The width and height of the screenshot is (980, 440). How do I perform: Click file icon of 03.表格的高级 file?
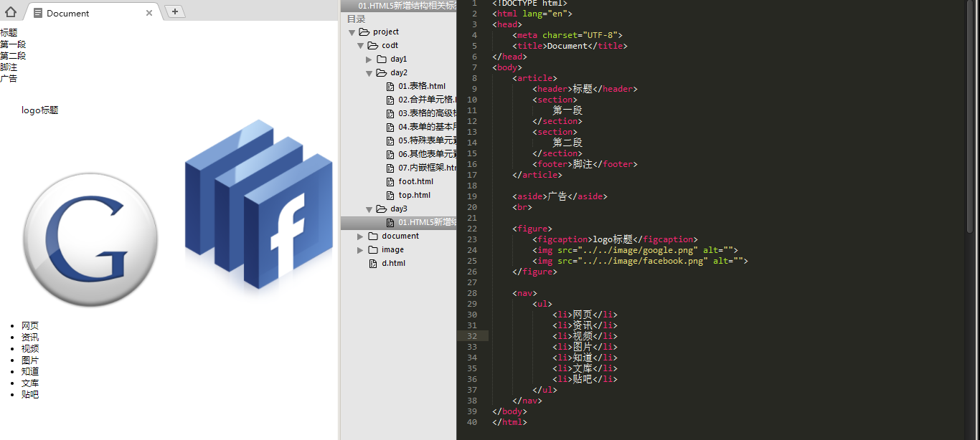(x=390, y=113)
